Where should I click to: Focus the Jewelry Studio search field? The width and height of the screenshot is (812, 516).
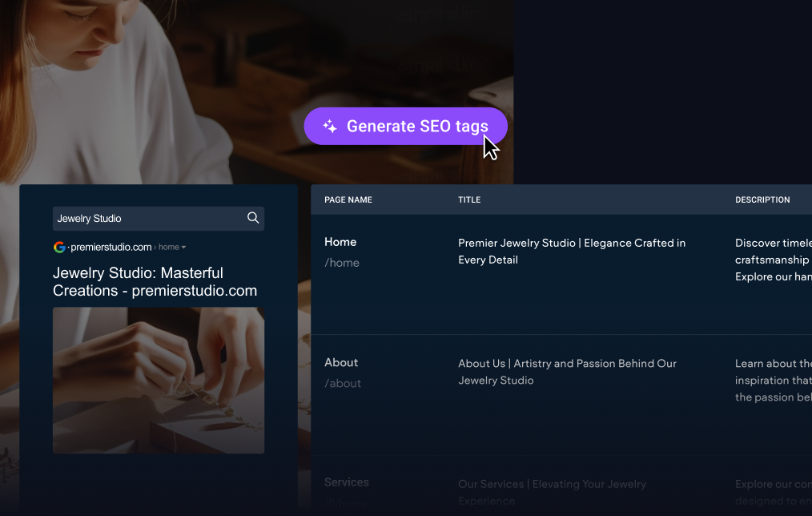tap(148, 219)
